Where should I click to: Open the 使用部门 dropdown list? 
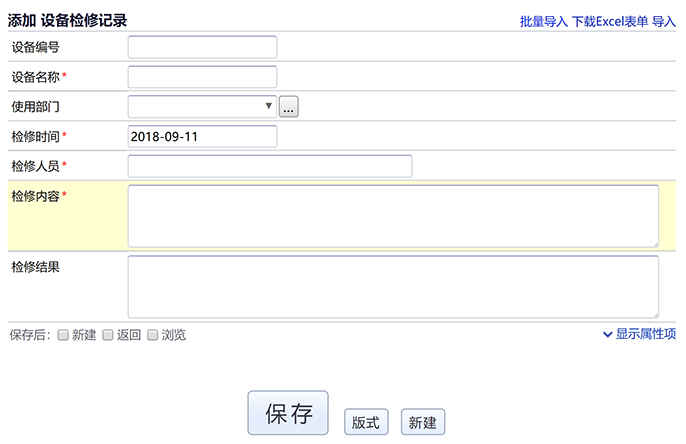(x=202, y=106)
